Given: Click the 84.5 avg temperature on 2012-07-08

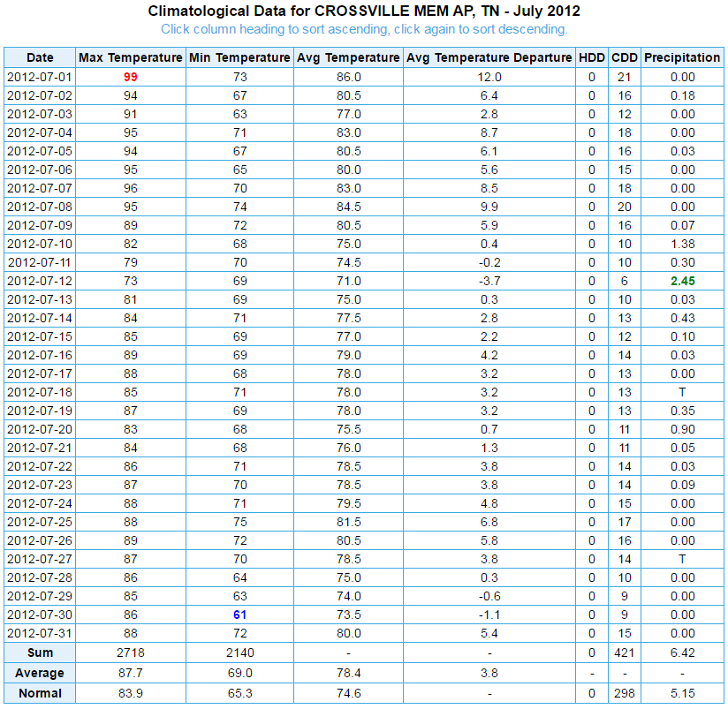Looking at the screenshot, I should (349, 207).
